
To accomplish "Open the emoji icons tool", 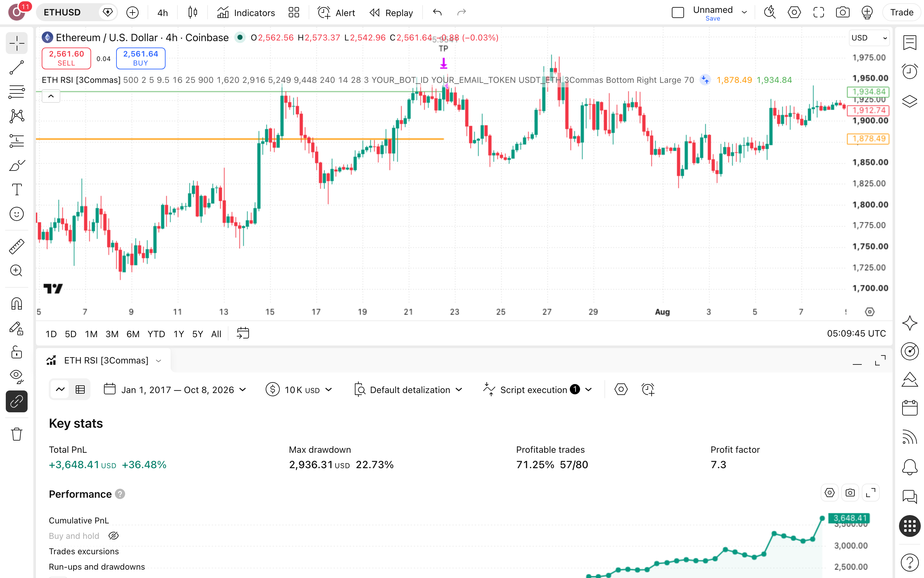I will pos(16,214).
